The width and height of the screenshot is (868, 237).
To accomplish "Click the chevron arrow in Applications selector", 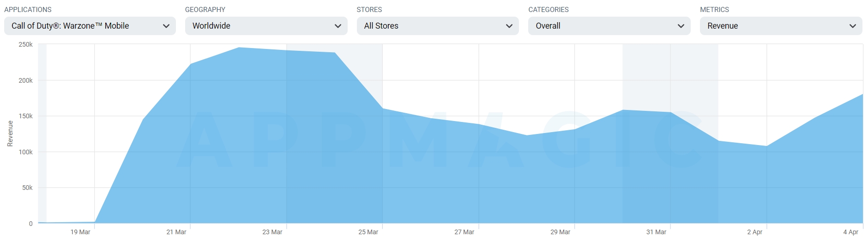I will click(166, 26).
